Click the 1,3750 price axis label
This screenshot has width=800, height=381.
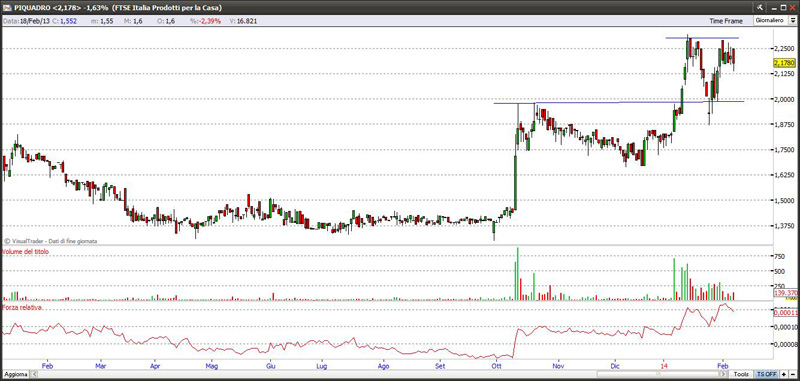[784, 225]
